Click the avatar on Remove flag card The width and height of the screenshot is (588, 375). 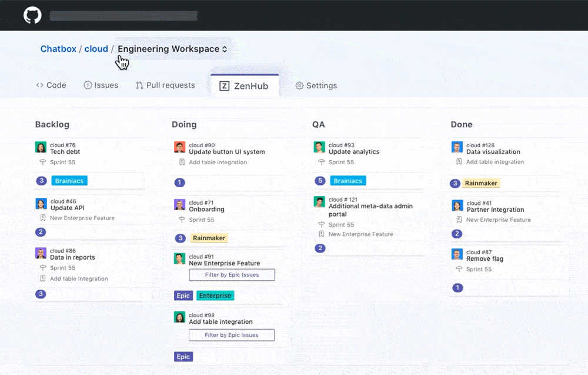[457, 254]
